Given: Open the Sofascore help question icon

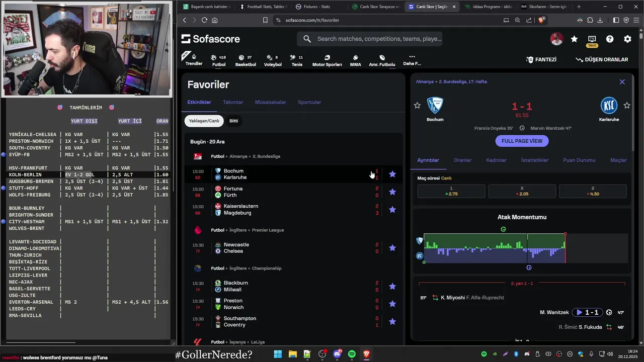Looking at the screenshot, I should tap(610, 39).
